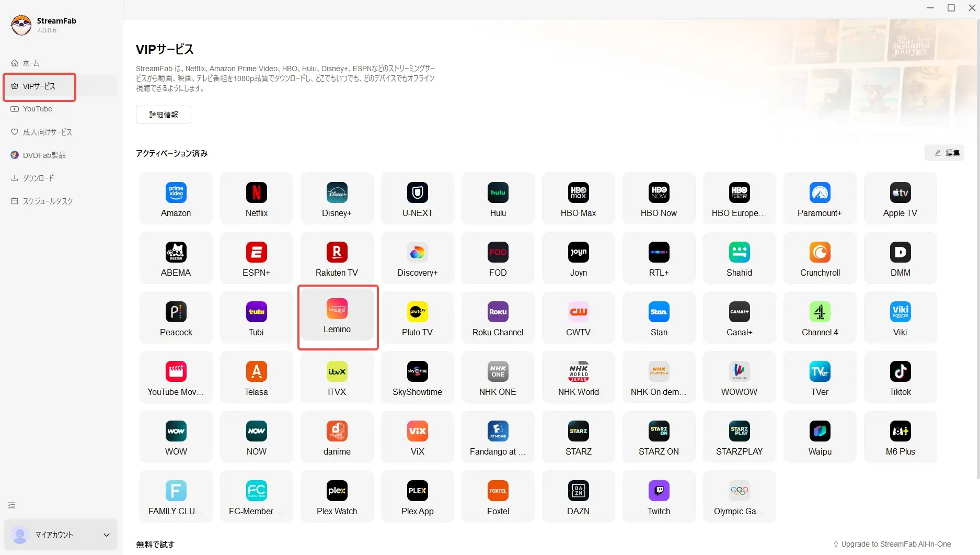The image size is (980, 555).
Task: Open the DAZN service
Action: 579,497
